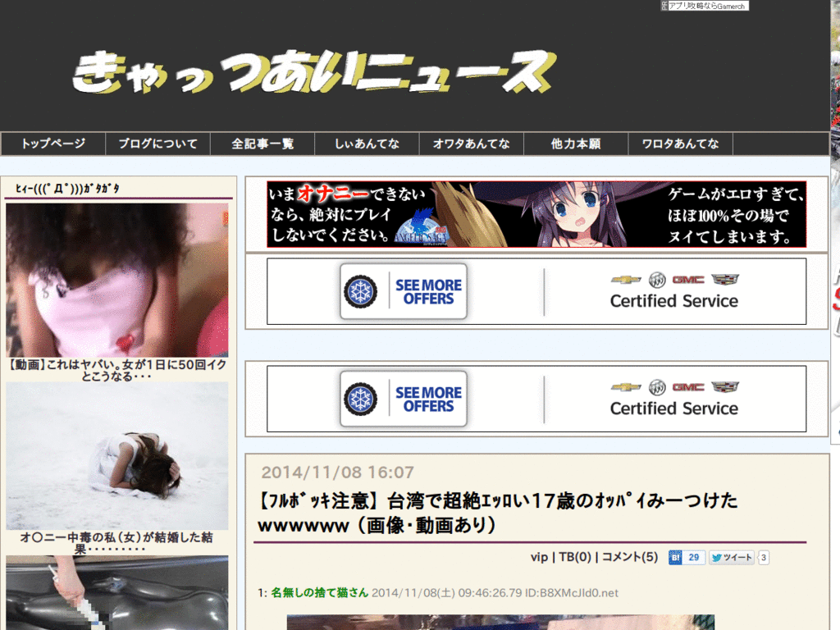Click the snowflake tire icon in lower ad
This screenshot has width=840, height=630.
click(361, 399)
